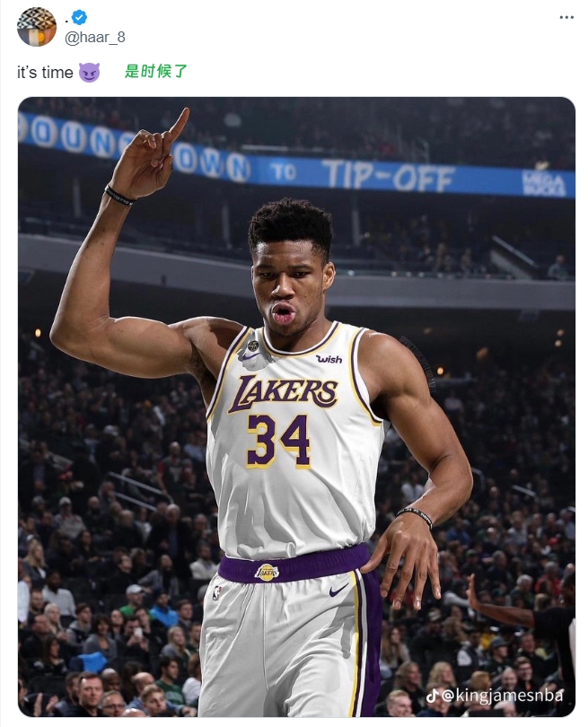Click the "it's time" tweet text
Screen dimensions: 588x727
coord(45,73)
